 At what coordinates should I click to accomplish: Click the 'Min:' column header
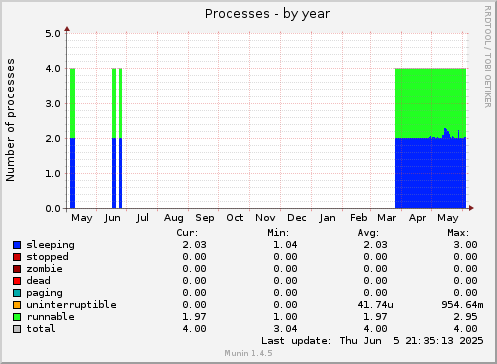(x=278, y=233)
